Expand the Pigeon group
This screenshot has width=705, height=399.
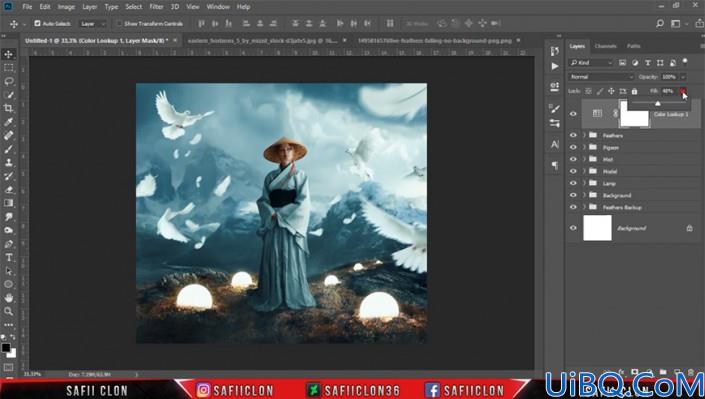pyautogui.click(x=584, y=147)
